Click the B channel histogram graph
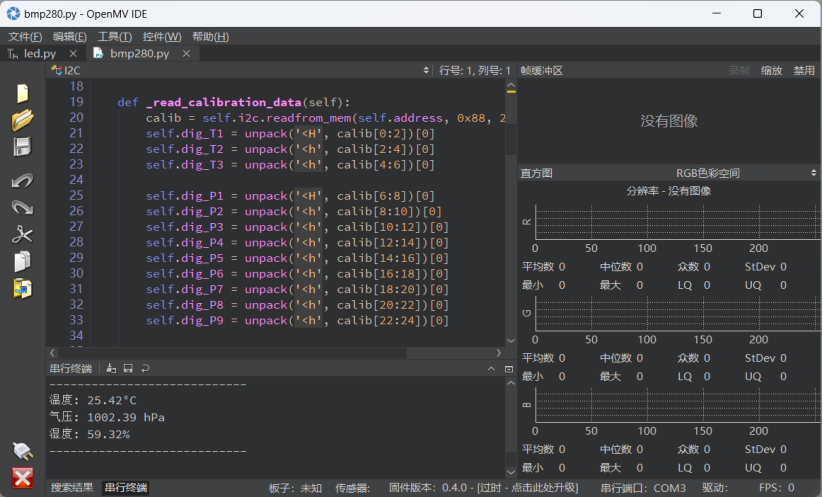Viewport: 823px width, 497px height. click(677, 405)
